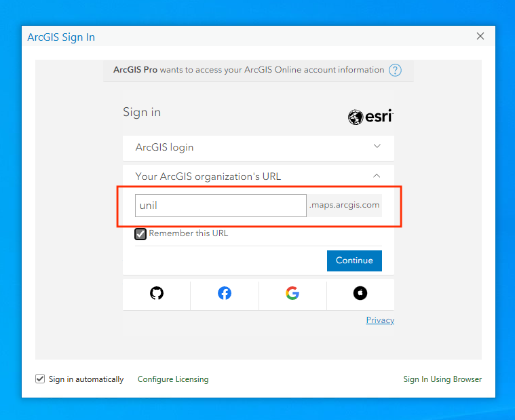The height and width of the screenshot is (420, 515).
Task: Click 'Your ArcGIS organization's URL' header text
Action: click(x=208, y=176)
